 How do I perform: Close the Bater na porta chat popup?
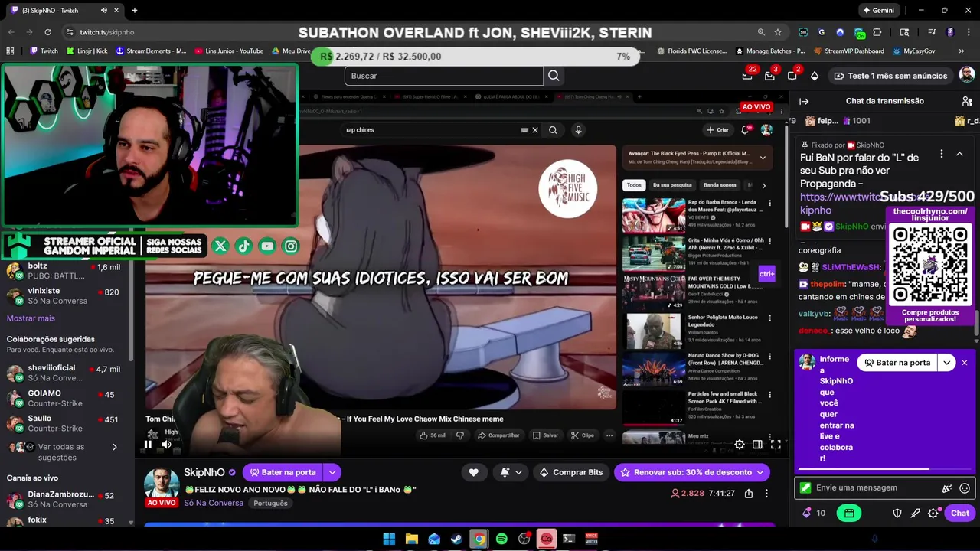965,363
